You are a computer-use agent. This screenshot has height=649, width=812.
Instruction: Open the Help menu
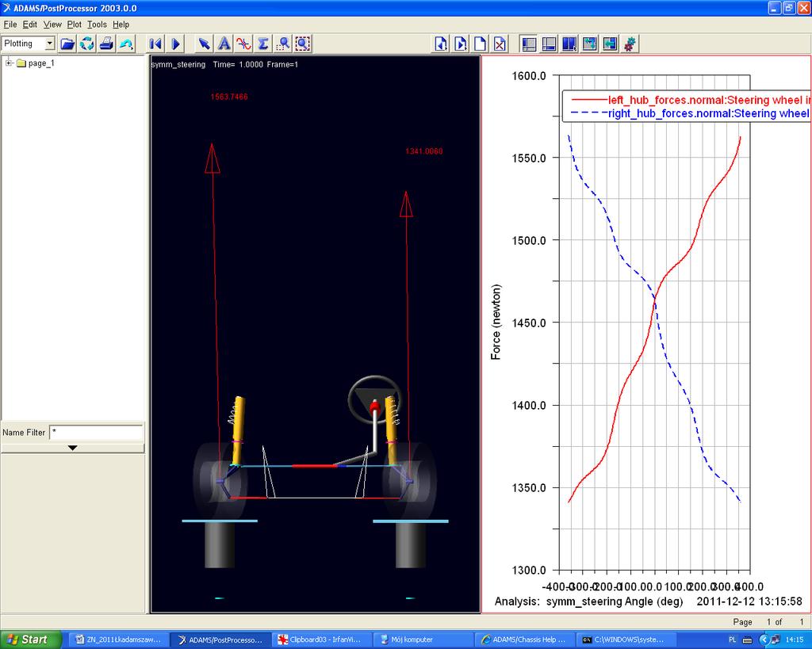coord(121,25)
